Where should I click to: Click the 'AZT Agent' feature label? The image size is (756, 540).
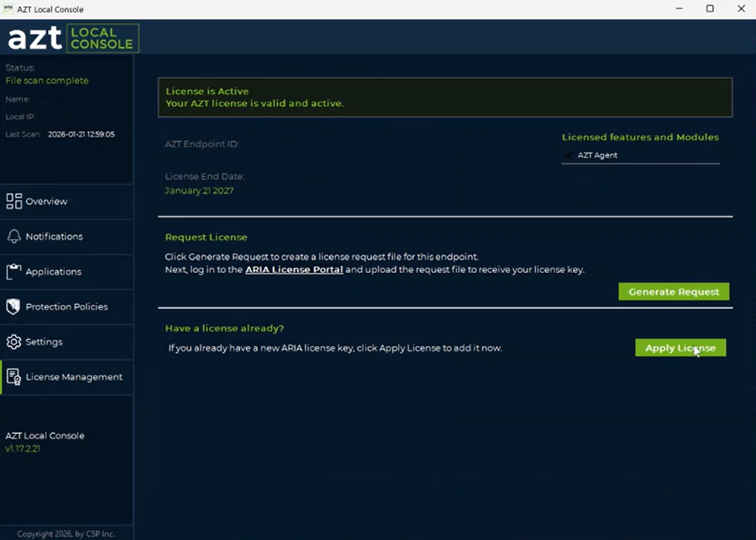[x=597, y=155]
